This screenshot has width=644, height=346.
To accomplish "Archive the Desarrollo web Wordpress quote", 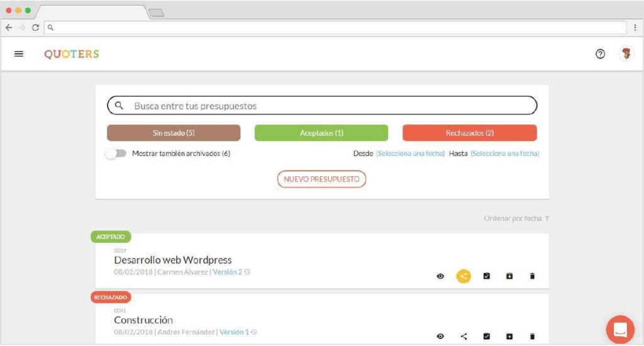I will coord(509,276).
